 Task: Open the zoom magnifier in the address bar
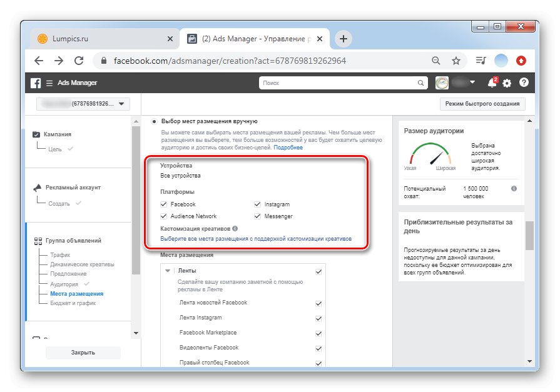[x=435, y=61]
